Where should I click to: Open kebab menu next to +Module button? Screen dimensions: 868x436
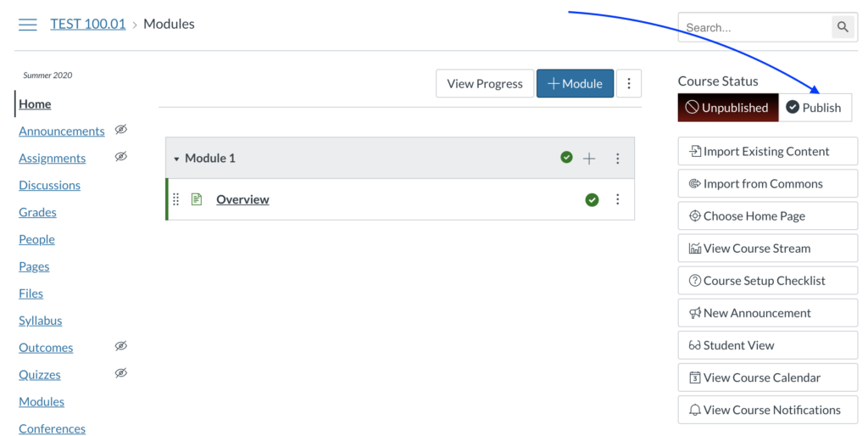pos(629,83)
